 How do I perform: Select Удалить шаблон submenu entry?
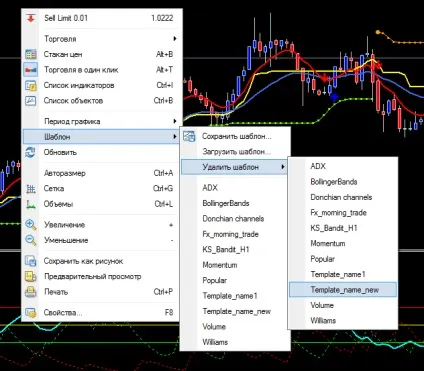point(235,167)
